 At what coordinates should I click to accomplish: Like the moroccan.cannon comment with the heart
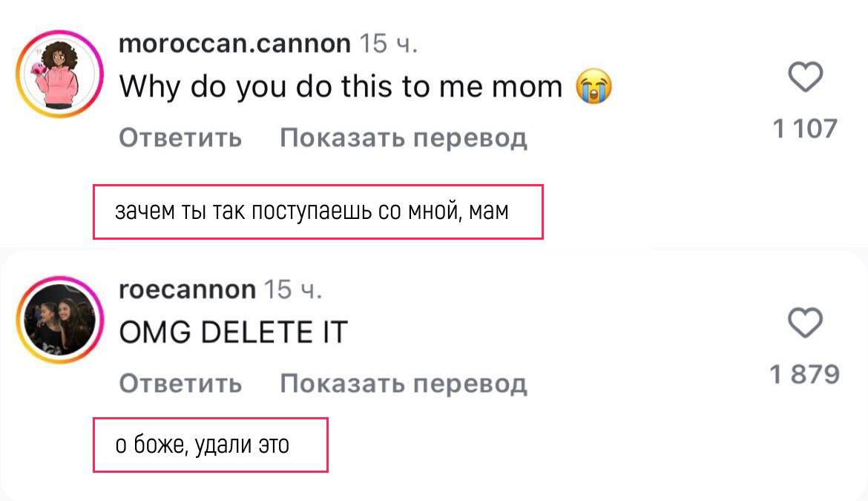pyautogui.click(x=805, y=77)
